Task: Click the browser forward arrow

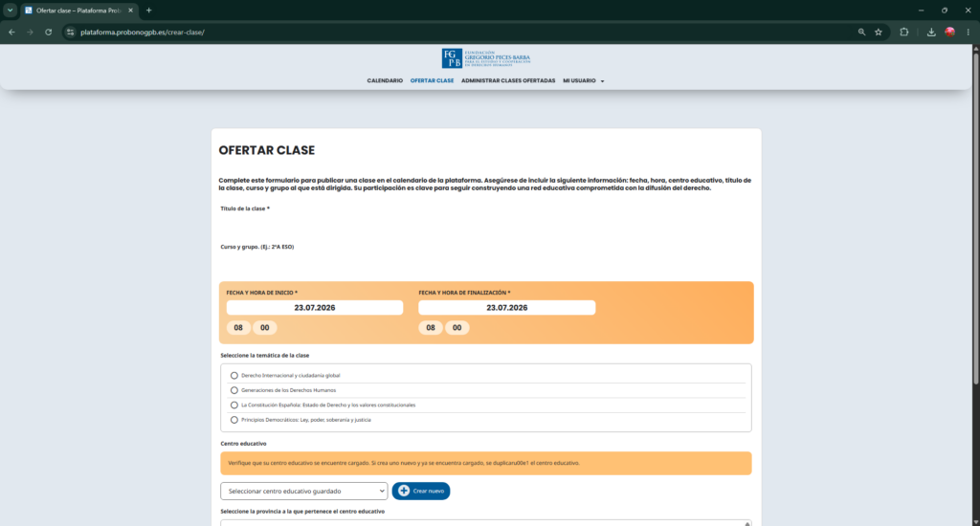Action: click(30, 32)
